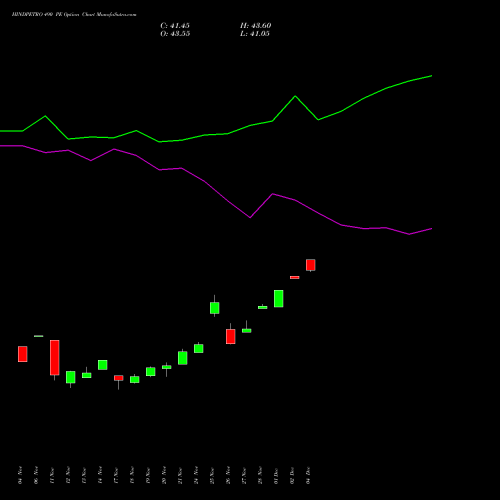
Task: Select the 06 Nov date label
Action: 36,475
